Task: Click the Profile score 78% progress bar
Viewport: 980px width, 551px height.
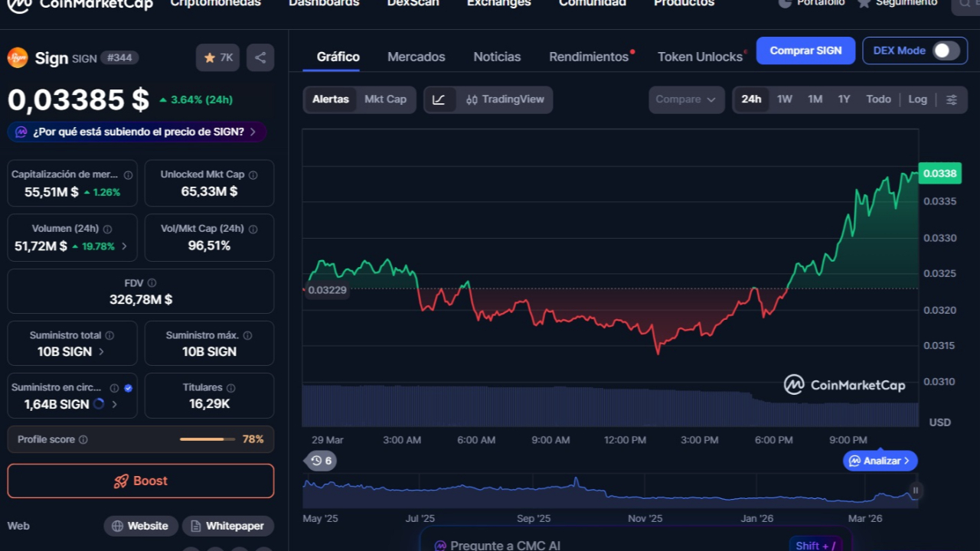Action: click(x=207, y=439)
